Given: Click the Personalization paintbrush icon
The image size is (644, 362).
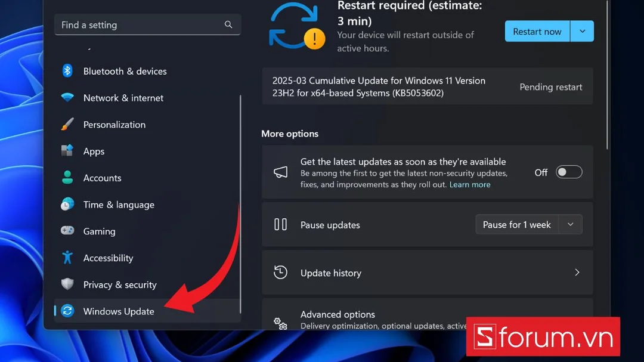Looking at the screenshot, I should (67, 124).
